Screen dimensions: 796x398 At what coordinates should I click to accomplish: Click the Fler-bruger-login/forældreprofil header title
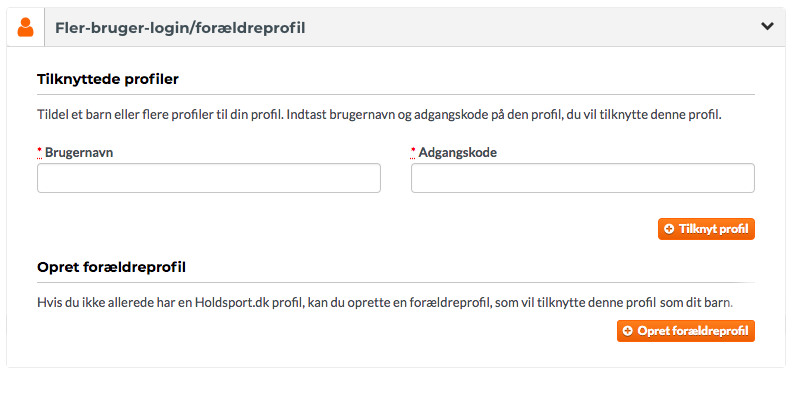click(180, 28)
